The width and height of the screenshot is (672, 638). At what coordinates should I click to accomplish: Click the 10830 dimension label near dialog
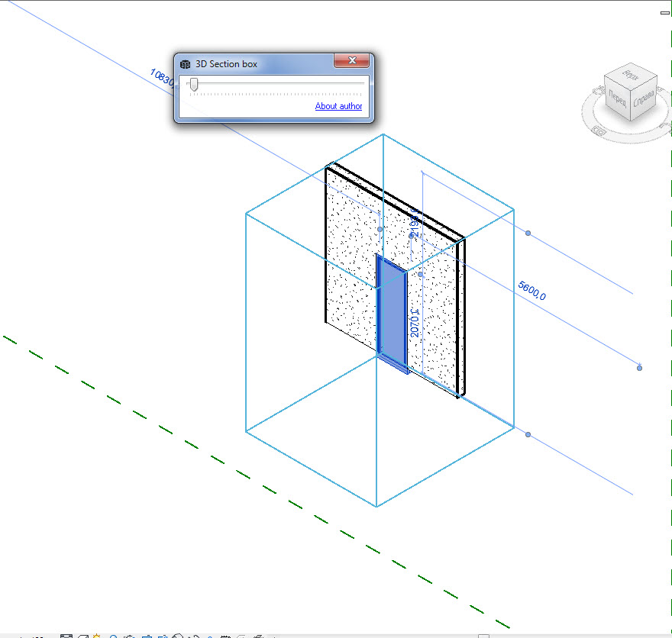(x=162, y=77)
